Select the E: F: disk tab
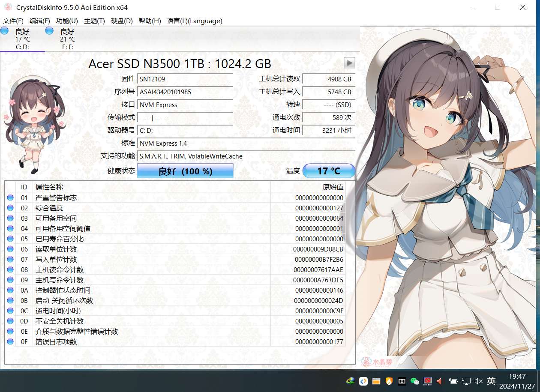Image resolution: width=540 pixels, height=392 pixels. (67, 39)
